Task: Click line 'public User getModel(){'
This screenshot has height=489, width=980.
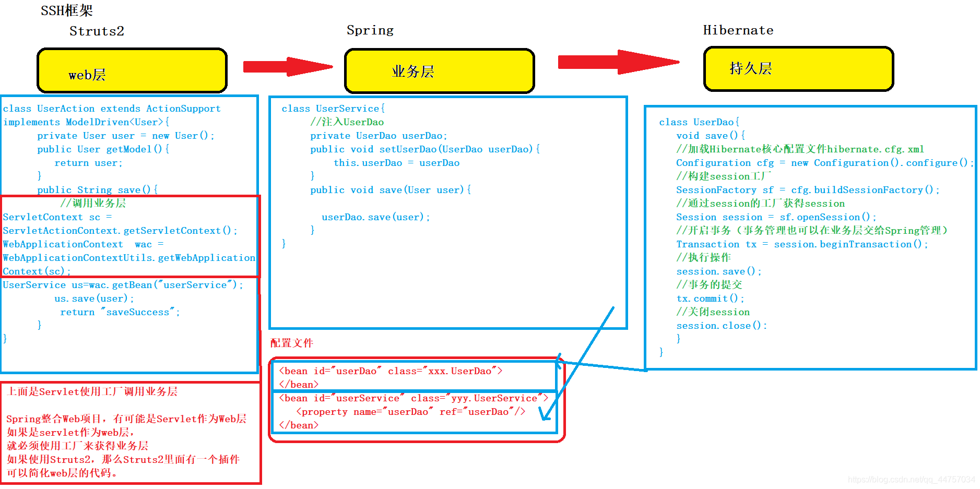Action: pos(103,149)
